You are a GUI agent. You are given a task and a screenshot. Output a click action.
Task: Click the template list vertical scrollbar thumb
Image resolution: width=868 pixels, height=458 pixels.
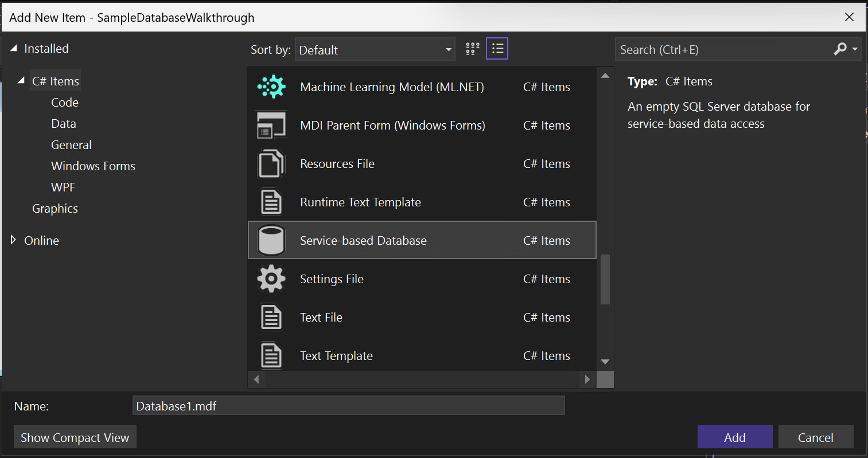coord(605,280)
